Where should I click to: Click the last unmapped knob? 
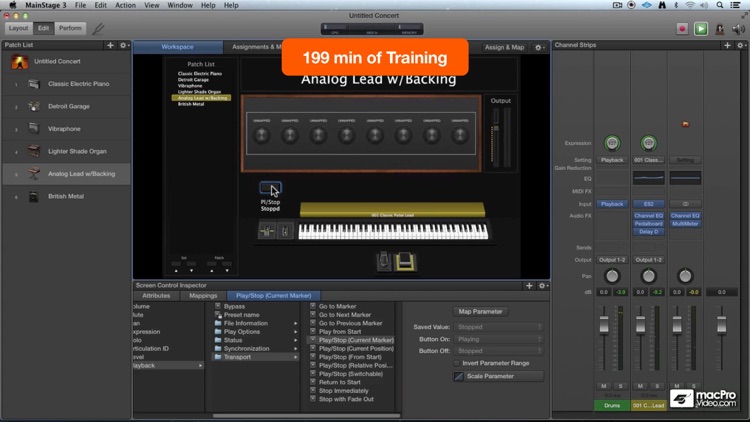[460, 136]
